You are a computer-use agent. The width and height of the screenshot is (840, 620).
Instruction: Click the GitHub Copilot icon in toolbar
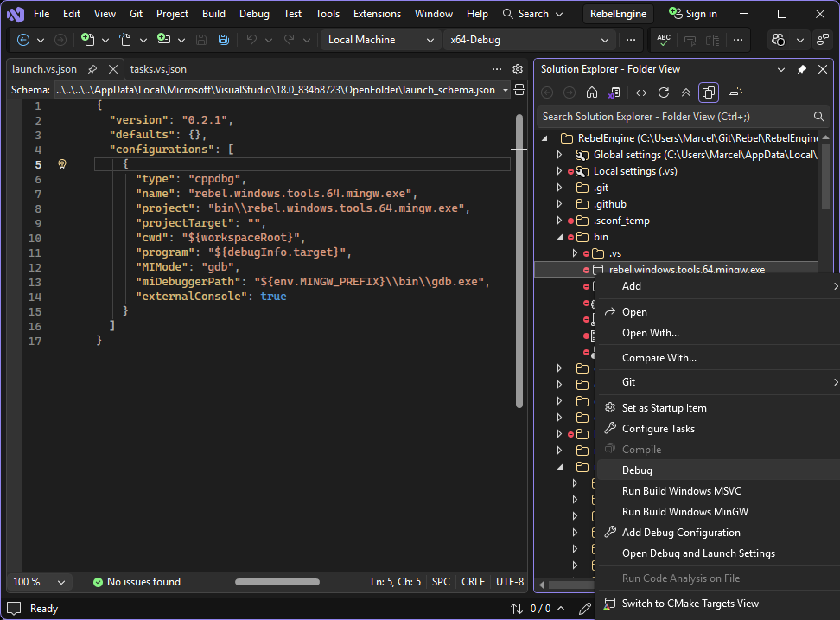tap(779, 40)
